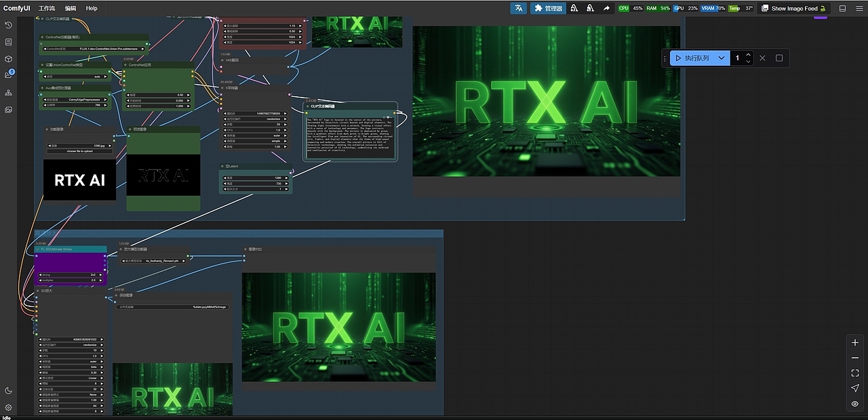Click the %date filename prefix field
This screenshot has width=868, height=420.
[x=174, y=307]
